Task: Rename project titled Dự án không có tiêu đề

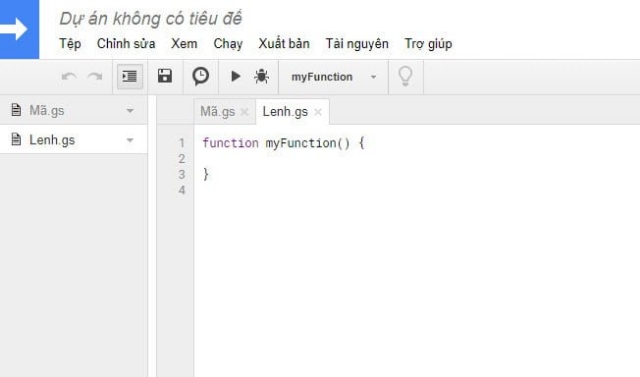Action: [151, 19]
